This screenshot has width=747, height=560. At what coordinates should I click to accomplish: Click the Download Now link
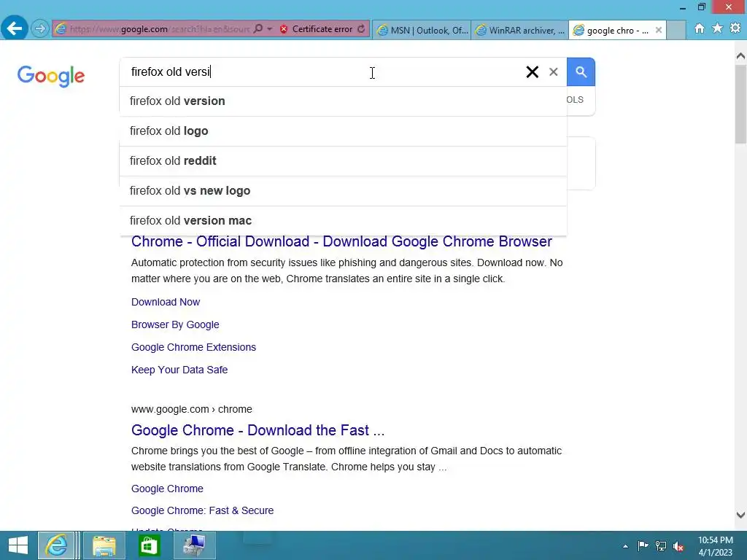click(166, 302)
